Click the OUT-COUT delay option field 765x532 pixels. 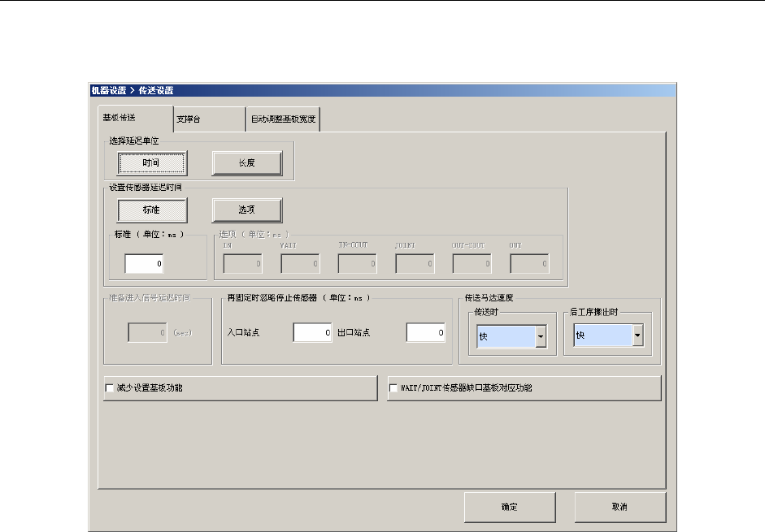coord(472,263)
